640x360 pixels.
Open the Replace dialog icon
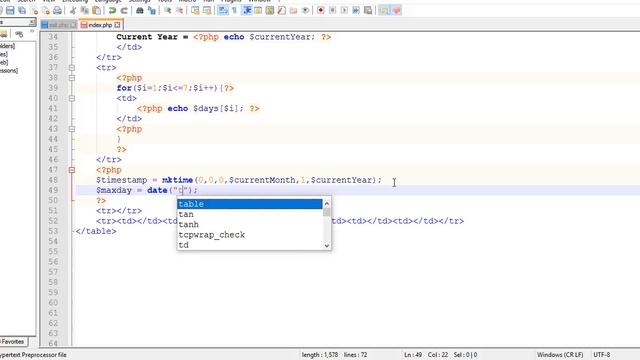152,10
